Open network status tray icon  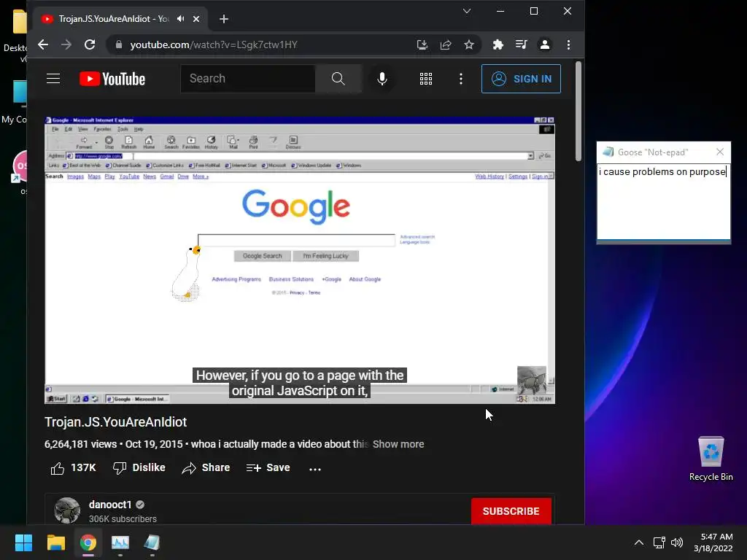pos(659,542)
